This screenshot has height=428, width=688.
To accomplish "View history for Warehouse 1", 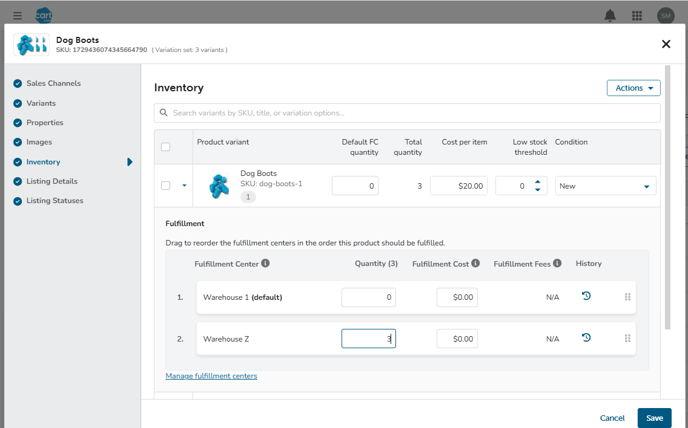I will tap(586, 296).
